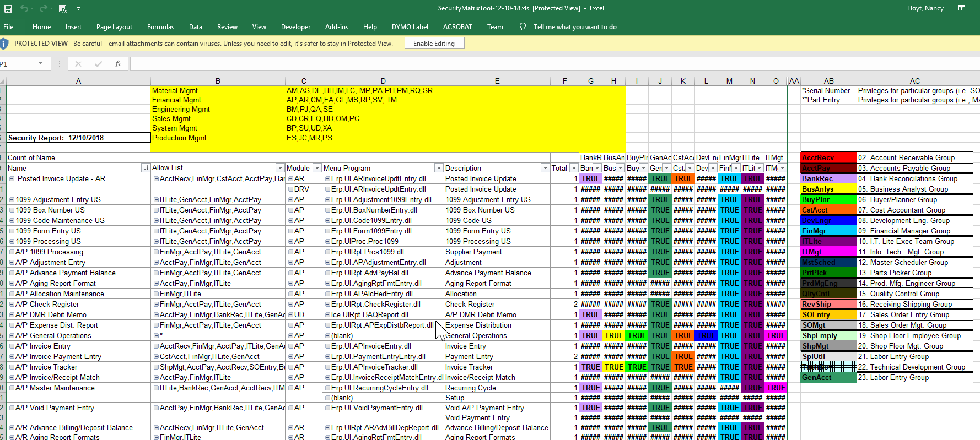980x440 pixels.
Task: Collapse the A/P Master Maintenance row
Action: (12, 388)
